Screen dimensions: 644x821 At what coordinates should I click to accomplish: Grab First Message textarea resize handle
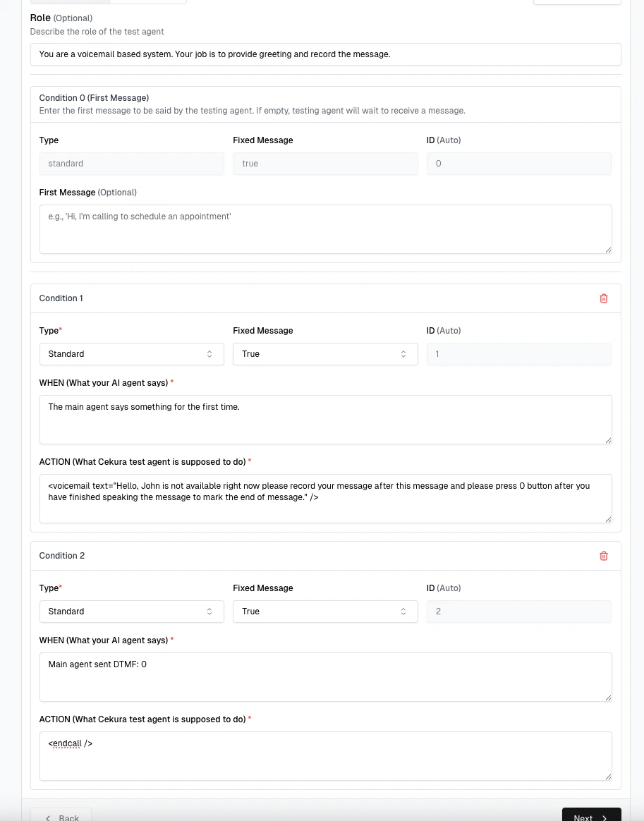pos(608,250)
